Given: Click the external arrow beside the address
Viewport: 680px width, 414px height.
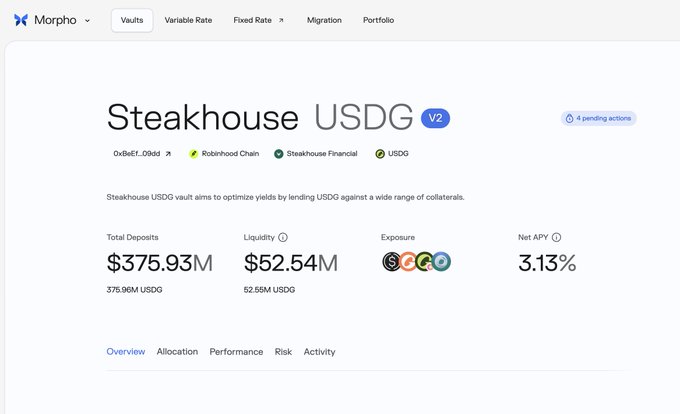Looking at the screenshot, I should point(168,153).
